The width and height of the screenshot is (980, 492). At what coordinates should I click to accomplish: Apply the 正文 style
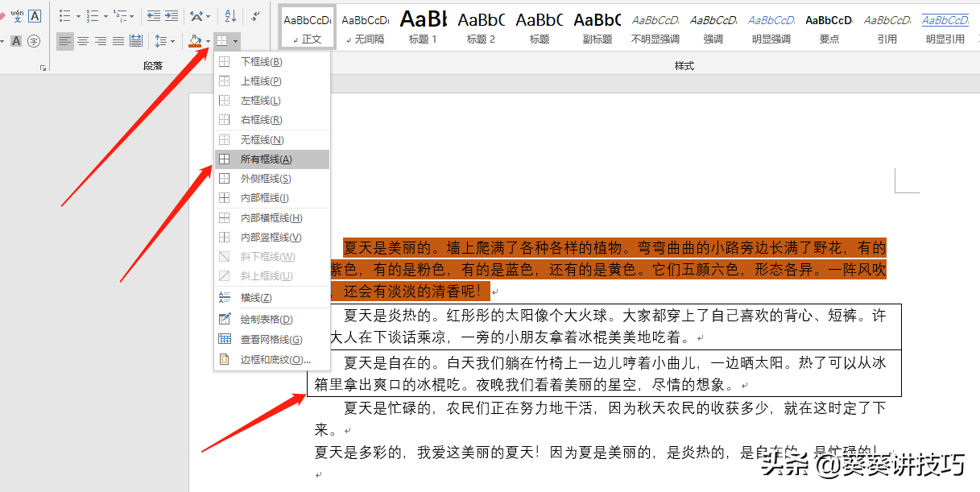point(307,27)
